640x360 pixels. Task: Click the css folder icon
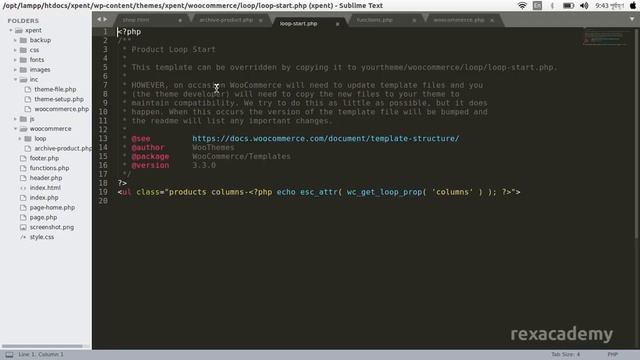[23, 50]
